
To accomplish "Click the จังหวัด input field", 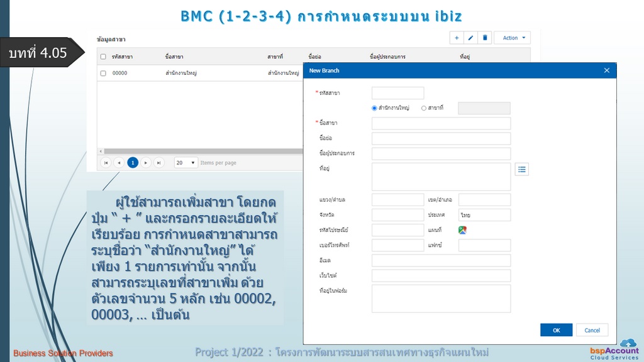I will coord(397,215).
